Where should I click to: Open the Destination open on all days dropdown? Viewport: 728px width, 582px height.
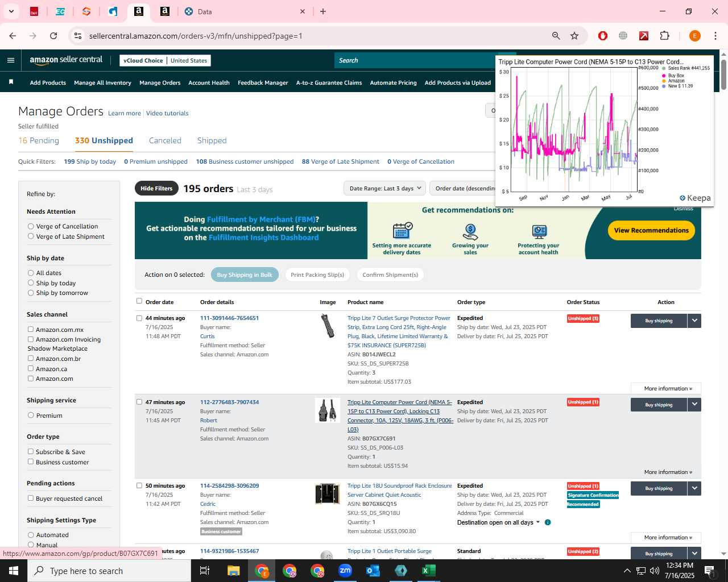[x=499, y=522]
